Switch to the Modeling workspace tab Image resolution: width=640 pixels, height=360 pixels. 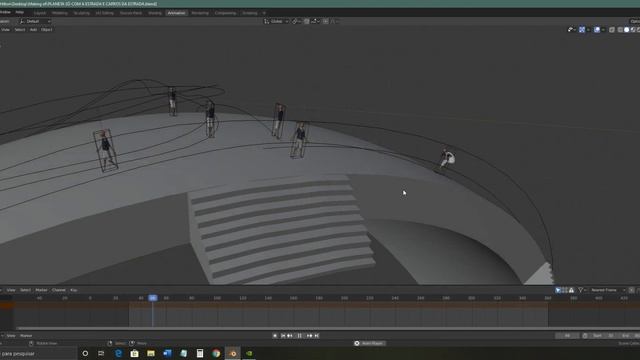pos(60,13)
